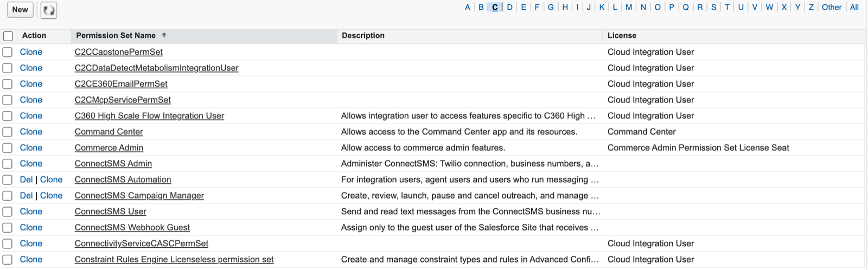Tick the Commerce Admin row checkbox
Image resolution: width=868 pixels, height=270 pixels.
coord(8,148)
